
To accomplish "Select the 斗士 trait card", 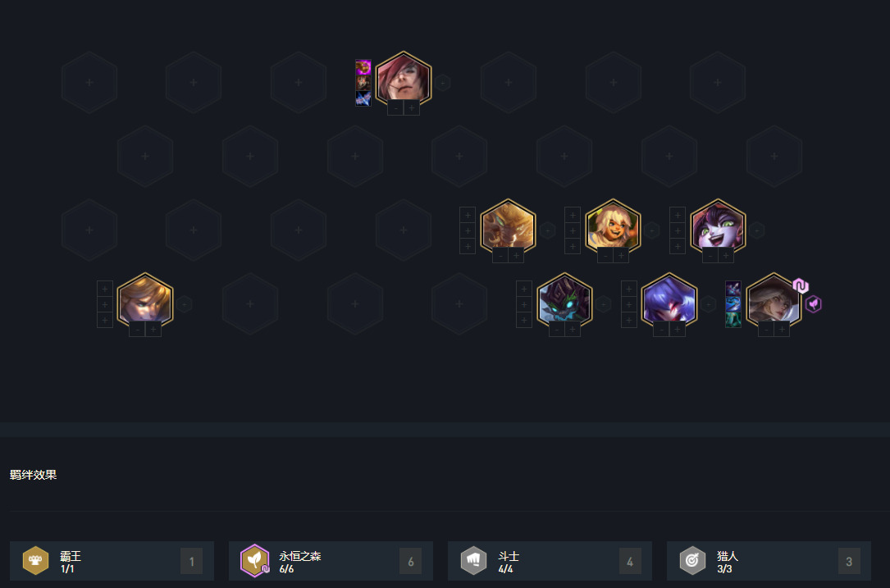I will pos(550,561).
